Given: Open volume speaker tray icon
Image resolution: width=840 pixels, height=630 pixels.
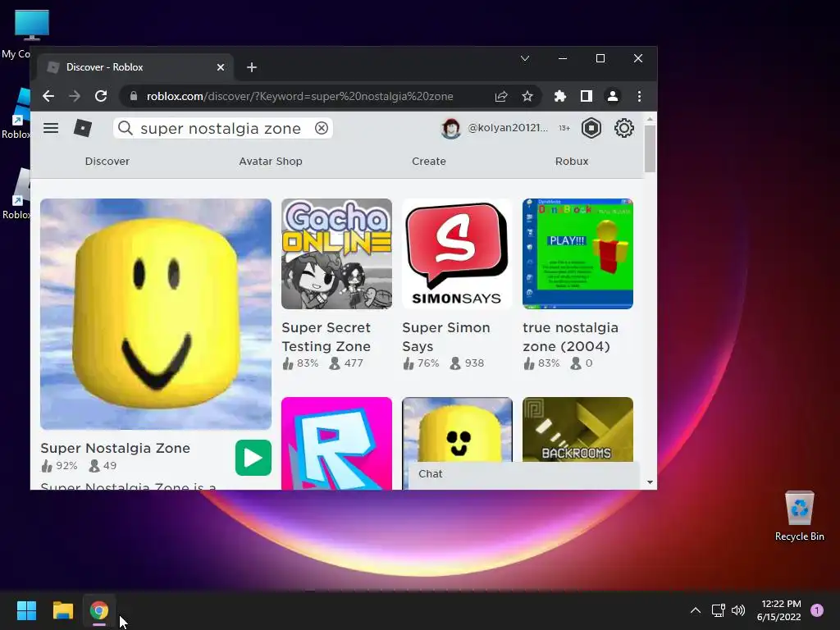Looking at the screenshot, I should pyautogui.click(x=738, y=610).
